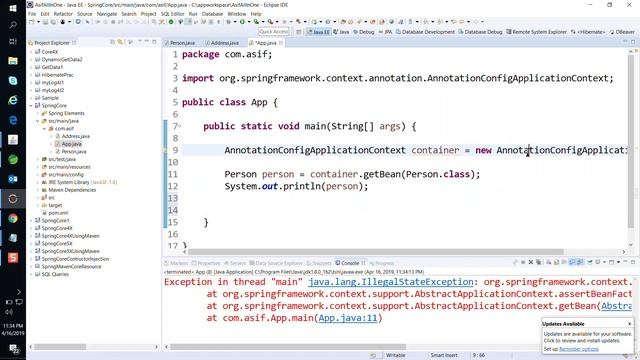Click the Remove Launch icon in the Console toolbar

point(531,262)
